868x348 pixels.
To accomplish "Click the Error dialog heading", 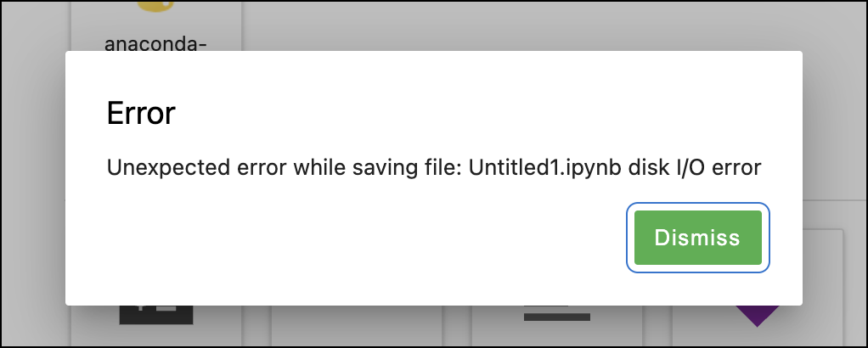I will pyautogui.click(x=141, y=113).
